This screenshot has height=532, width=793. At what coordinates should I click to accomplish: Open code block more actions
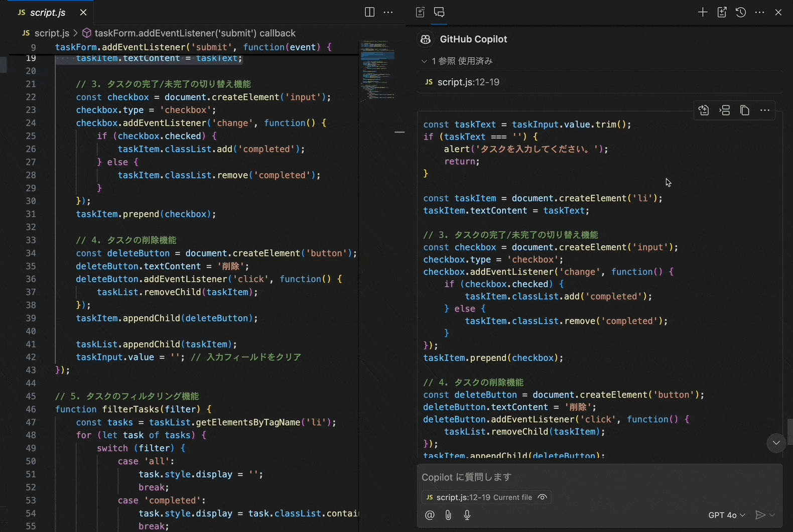tap(765, 110)
